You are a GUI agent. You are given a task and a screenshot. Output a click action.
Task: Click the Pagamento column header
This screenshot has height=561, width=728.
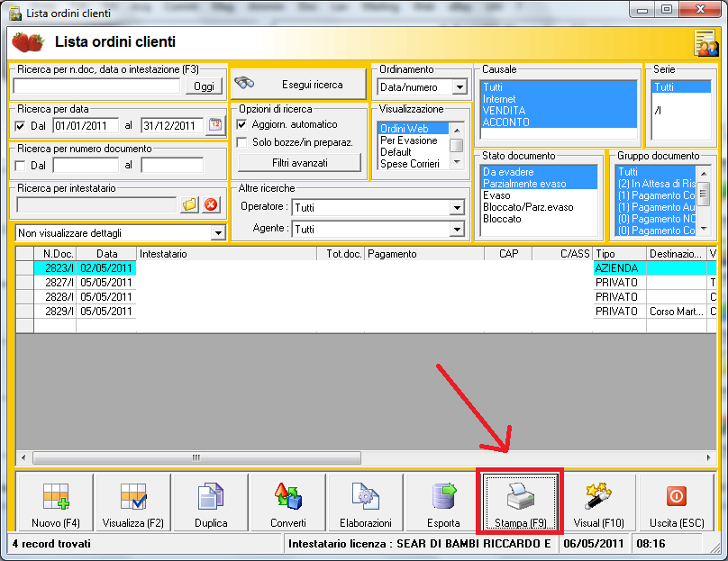click(x=424, y=254)
